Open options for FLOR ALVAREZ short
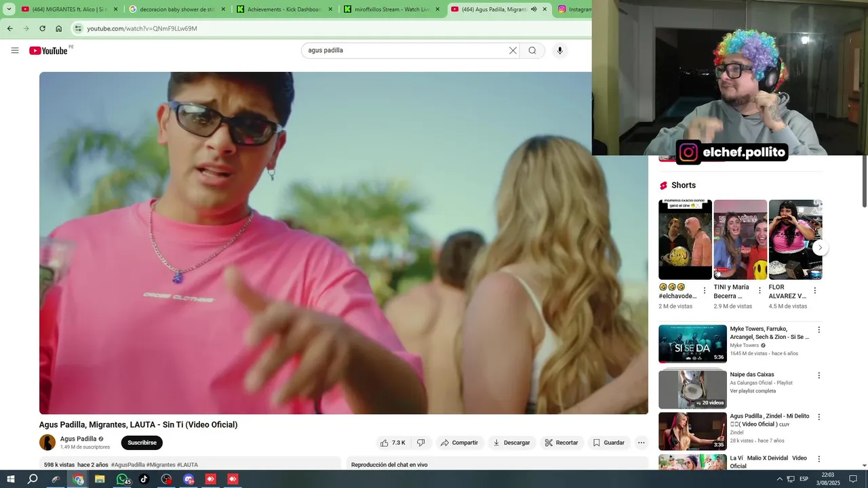This screenshot has height=488, width=868. pos(815,291)
